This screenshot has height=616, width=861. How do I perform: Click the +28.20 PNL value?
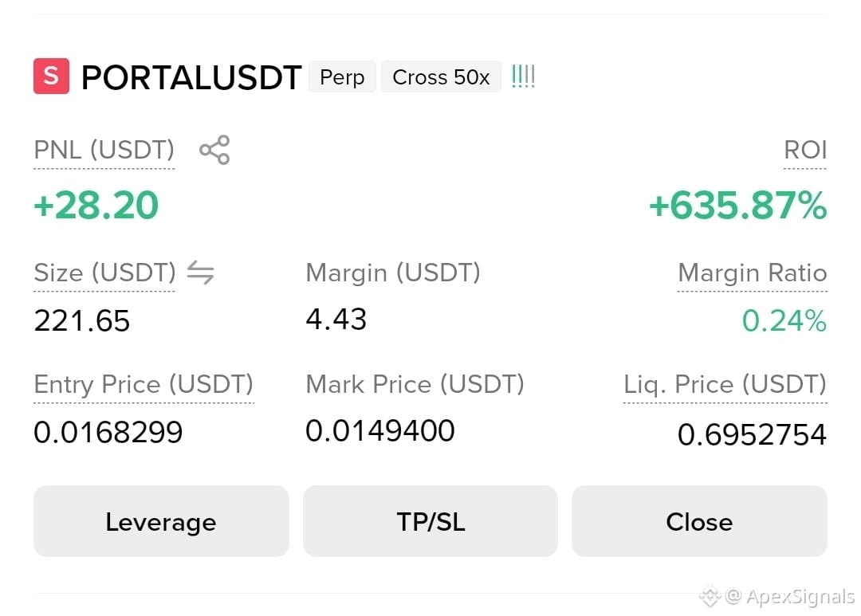click(96, 206)
